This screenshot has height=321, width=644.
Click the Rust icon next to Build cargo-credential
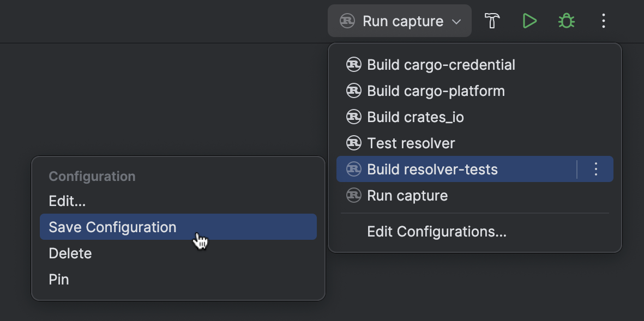[354, 64]
